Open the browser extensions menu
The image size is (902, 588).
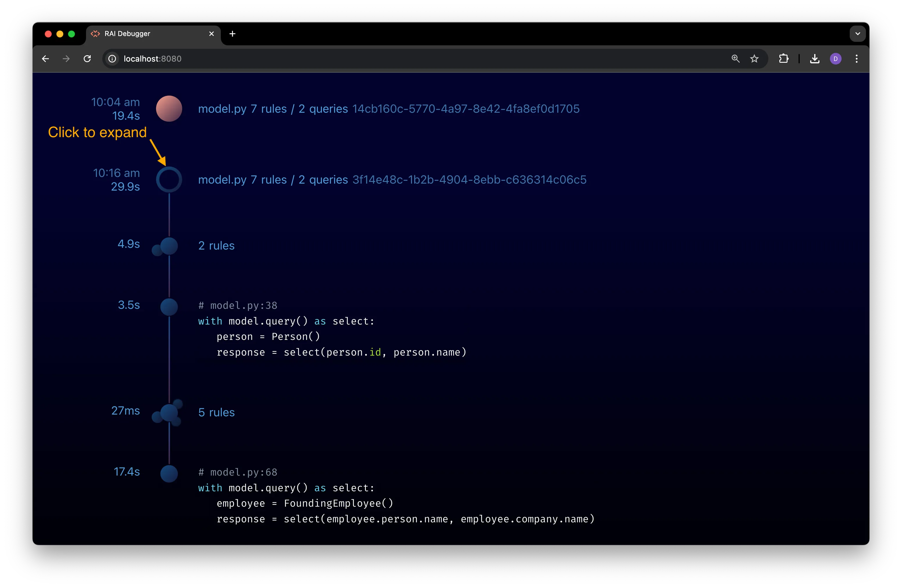click(x=783, y=59)
